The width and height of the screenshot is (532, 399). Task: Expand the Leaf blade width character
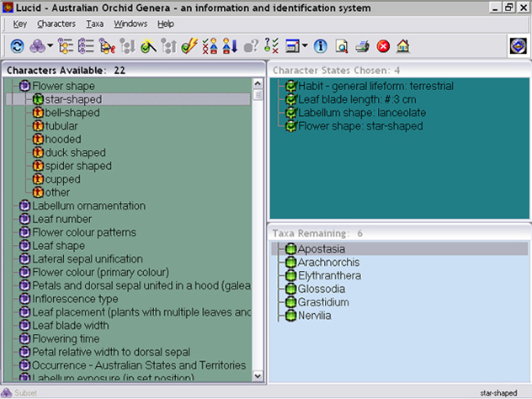(x=24, y=326)
